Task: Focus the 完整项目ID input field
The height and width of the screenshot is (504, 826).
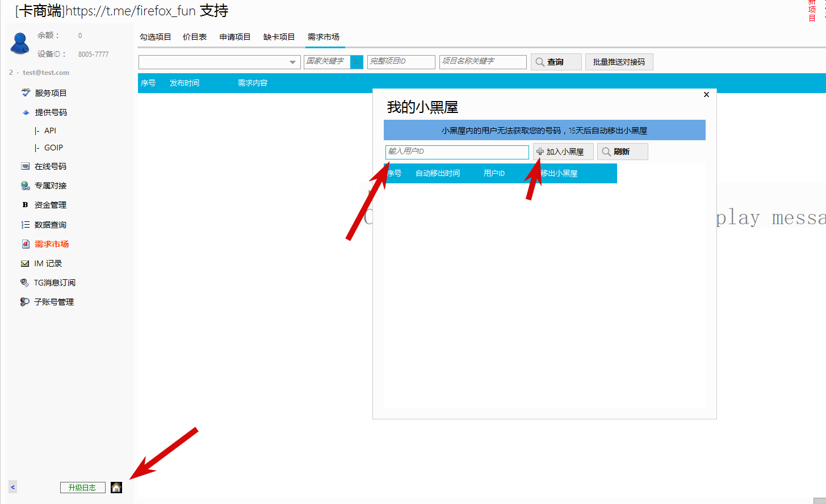Action: point(401,61)
